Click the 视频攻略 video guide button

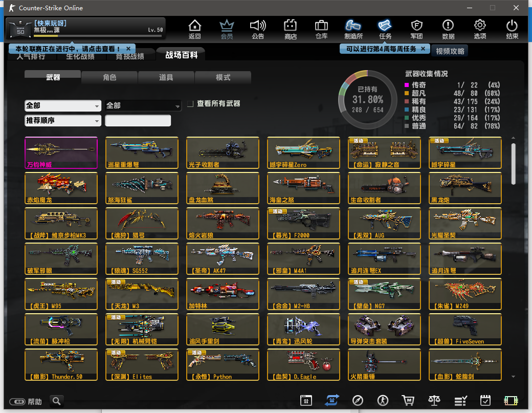pos(450,51)
